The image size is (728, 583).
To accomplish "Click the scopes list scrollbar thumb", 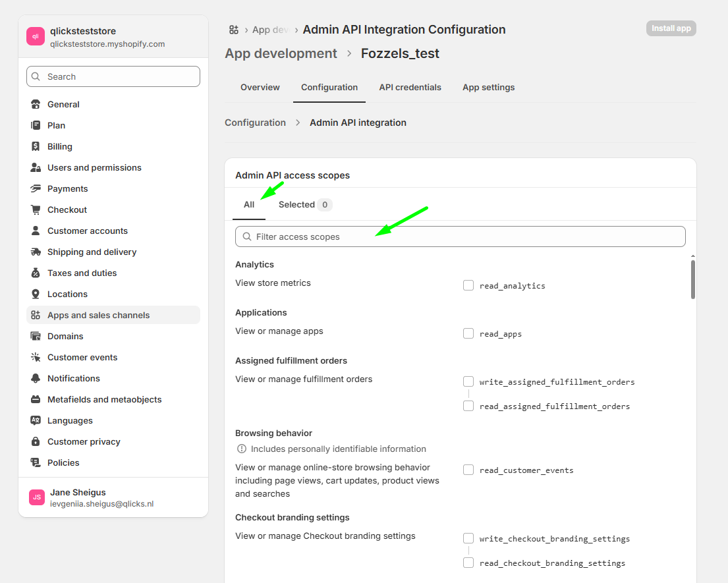I will coord(692,279).
